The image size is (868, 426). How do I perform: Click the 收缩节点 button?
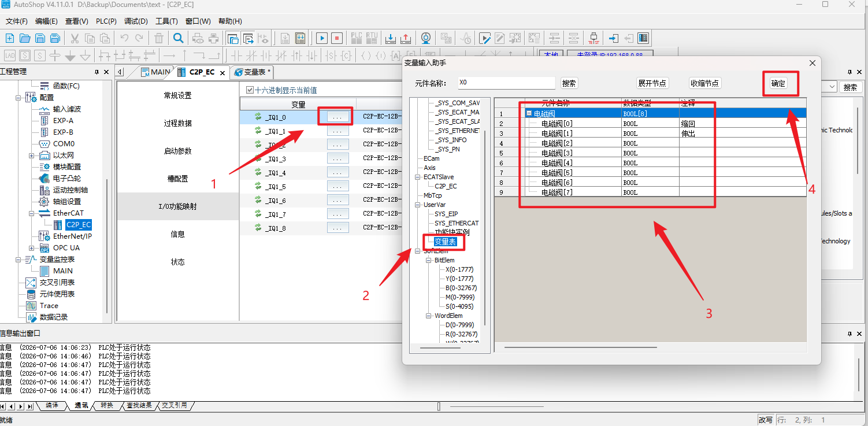(x=705, y=83)
